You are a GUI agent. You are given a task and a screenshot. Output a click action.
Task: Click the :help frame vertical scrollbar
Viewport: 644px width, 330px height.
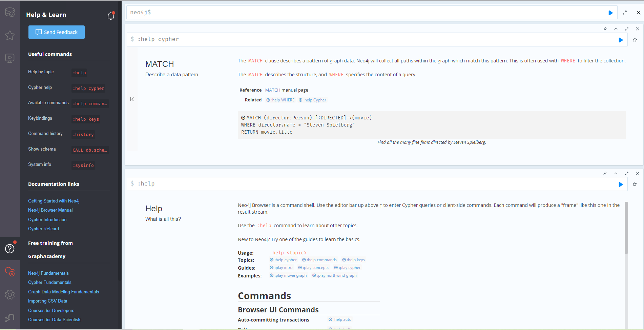pos(626,228)
